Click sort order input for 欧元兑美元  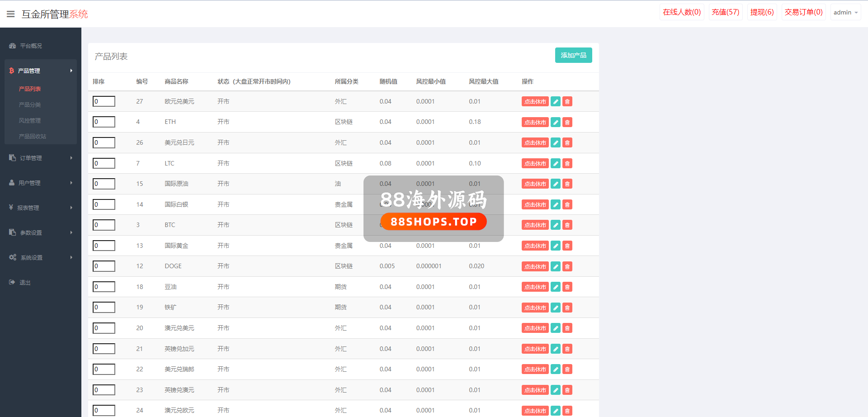point(104,101)
